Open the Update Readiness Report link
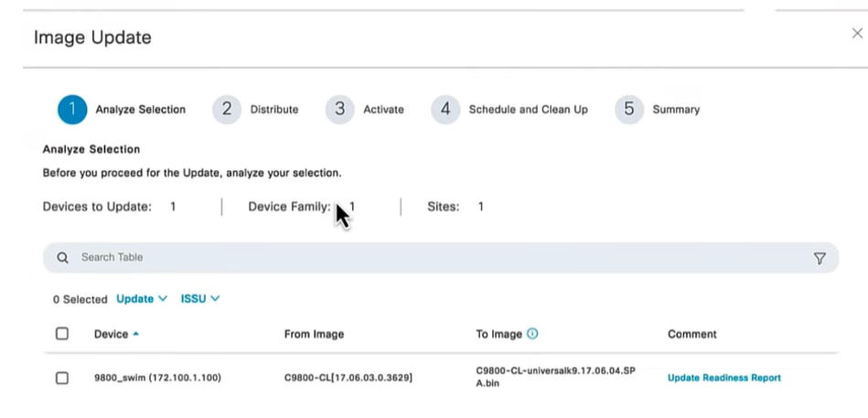868x418 pixels. tap(724, 378)
